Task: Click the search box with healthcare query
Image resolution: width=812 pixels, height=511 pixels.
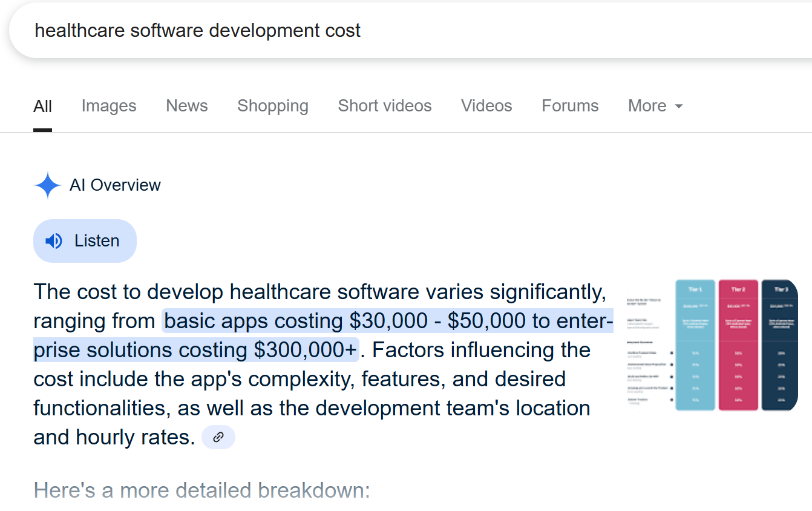Action: (410, 30)
